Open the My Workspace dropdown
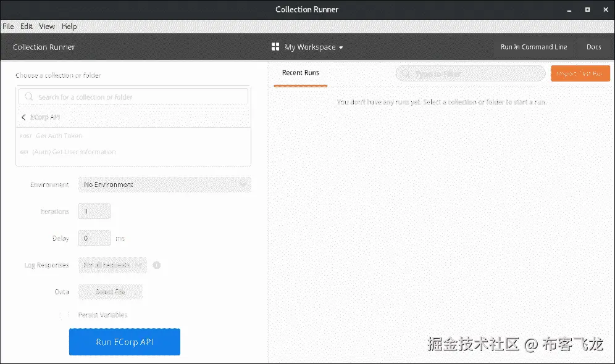 314,47
